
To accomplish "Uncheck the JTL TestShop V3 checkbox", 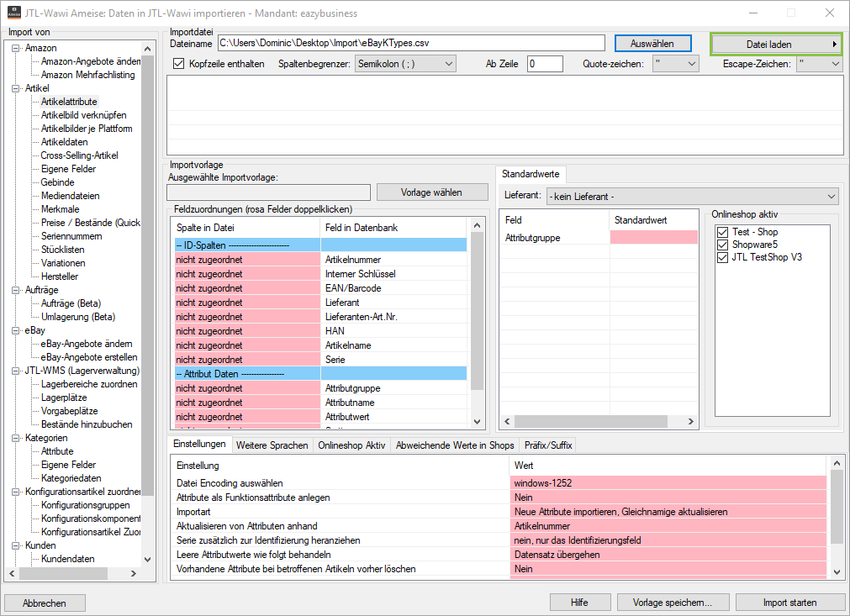I will [x=722, y=257].
